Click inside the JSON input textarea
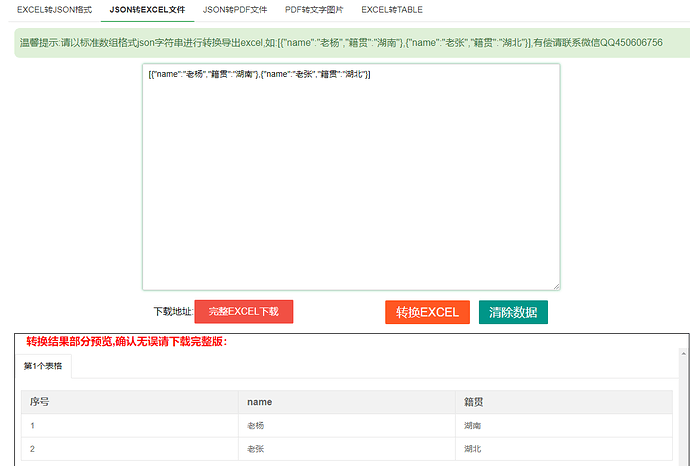This screenshot has height=466, width=690. click(351, 177)
